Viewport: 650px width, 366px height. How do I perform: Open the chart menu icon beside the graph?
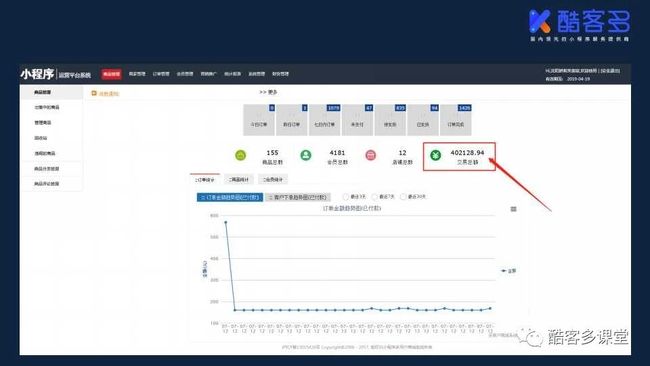[513, 209]
